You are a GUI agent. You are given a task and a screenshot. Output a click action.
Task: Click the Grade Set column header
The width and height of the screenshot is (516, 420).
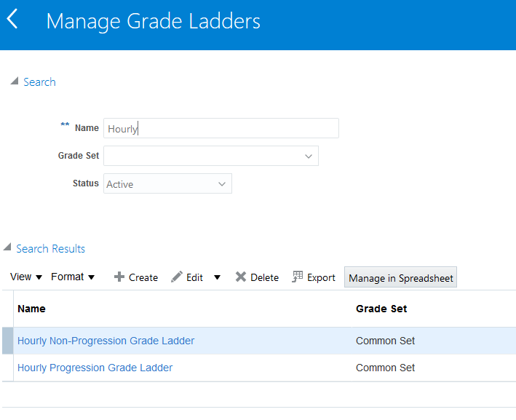[381, 309]
